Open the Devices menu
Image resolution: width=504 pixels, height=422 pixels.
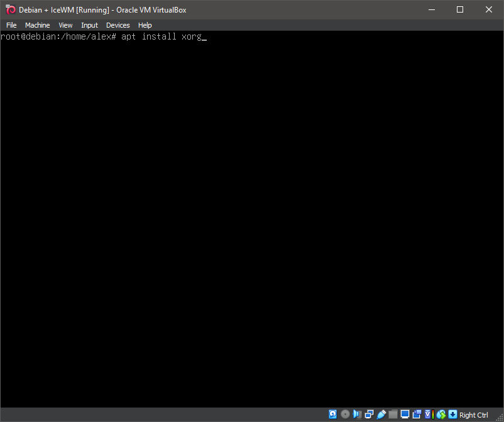pos(118,25)
